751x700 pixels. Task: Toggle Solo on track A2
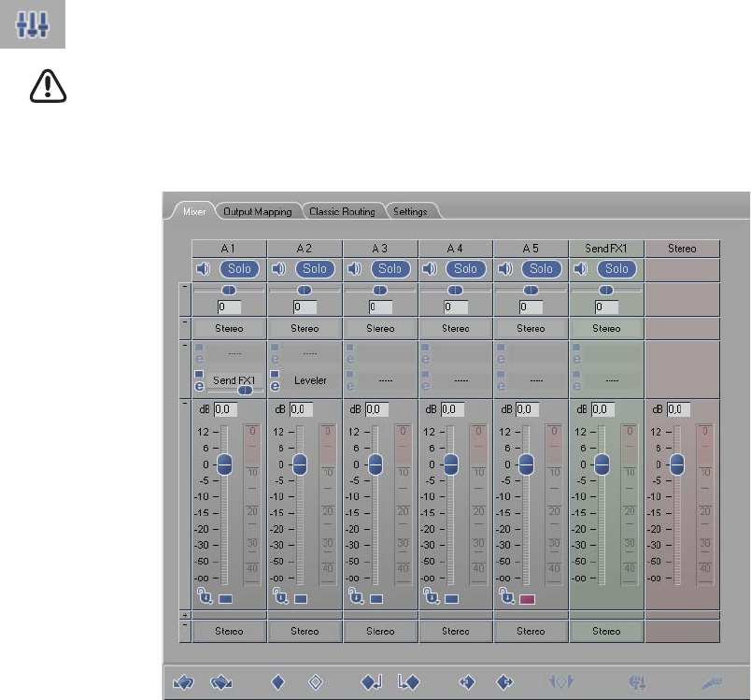(x=315, y=269)
